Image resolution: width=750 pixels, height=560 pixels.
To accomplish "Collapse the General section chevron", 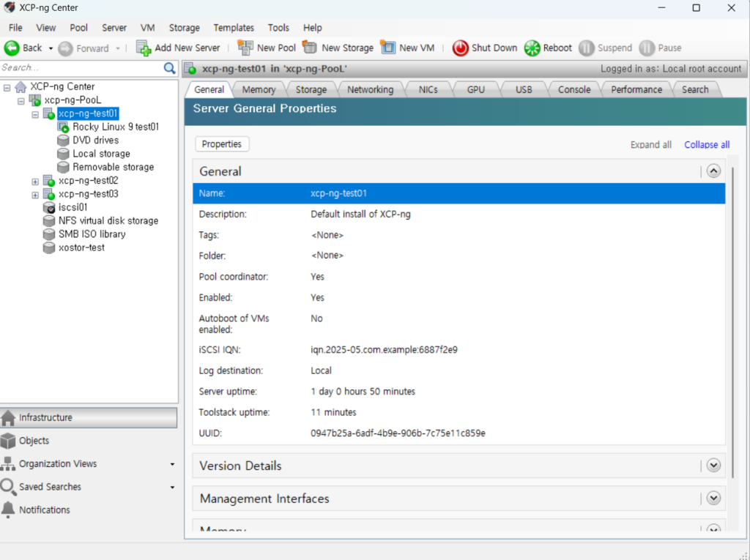I will pos(713,171).
